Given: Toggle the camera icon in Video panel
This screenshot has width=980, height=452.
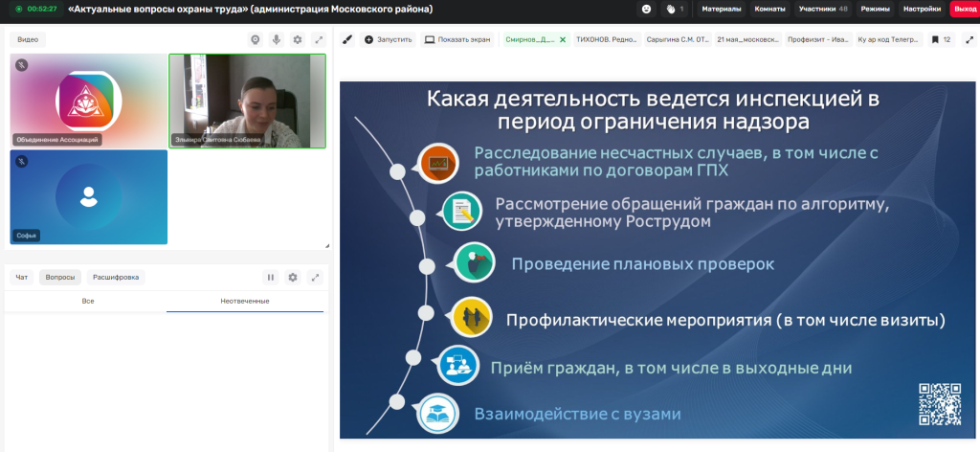Looking at the screenshot, I should [x=255, y=39].
